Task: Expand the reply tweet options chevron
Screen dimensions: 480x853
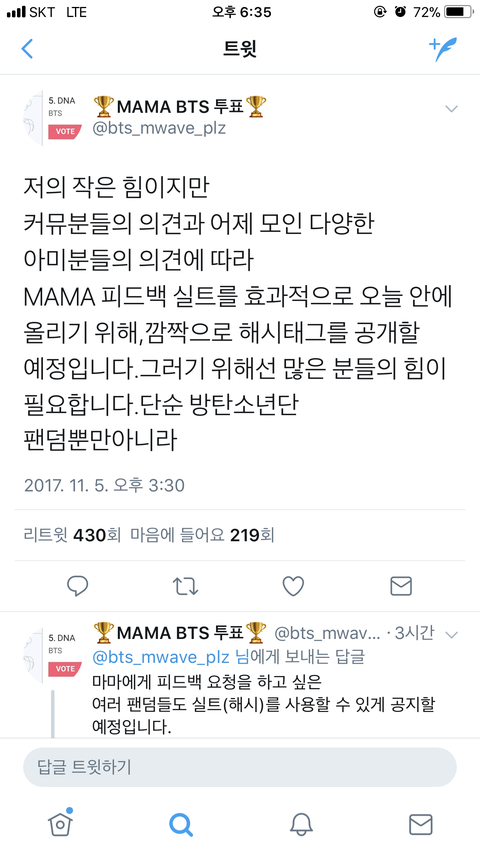Action: pyautogui.click(x=452, y=635)
